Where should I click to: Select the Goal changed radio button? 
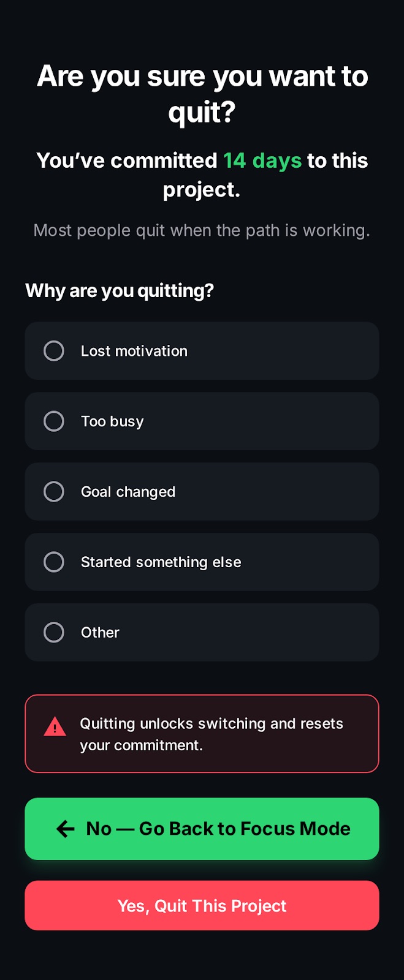click(x=54, y=491)
